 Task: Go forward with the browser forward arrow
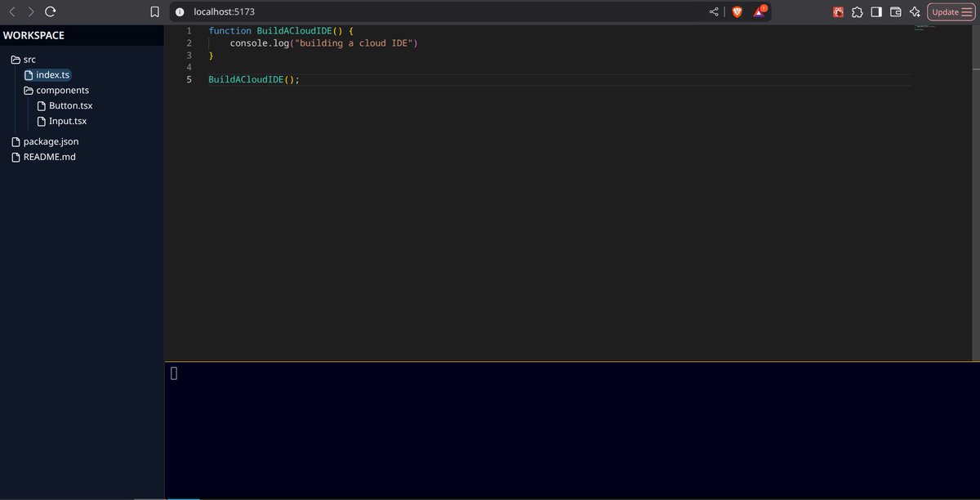(x=31, y=12)
